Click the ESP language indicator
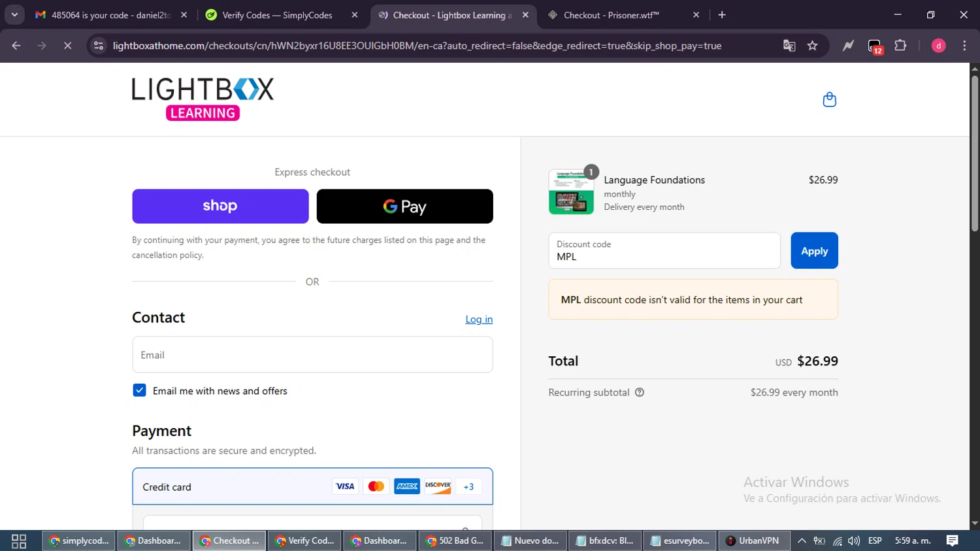Screen dimensions: 980x551 (875, 541)
